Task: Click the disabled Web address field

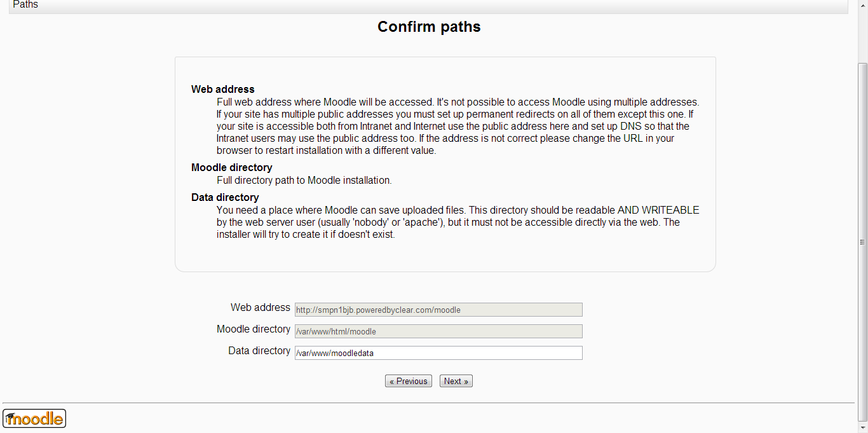Action: click(438, 310)
